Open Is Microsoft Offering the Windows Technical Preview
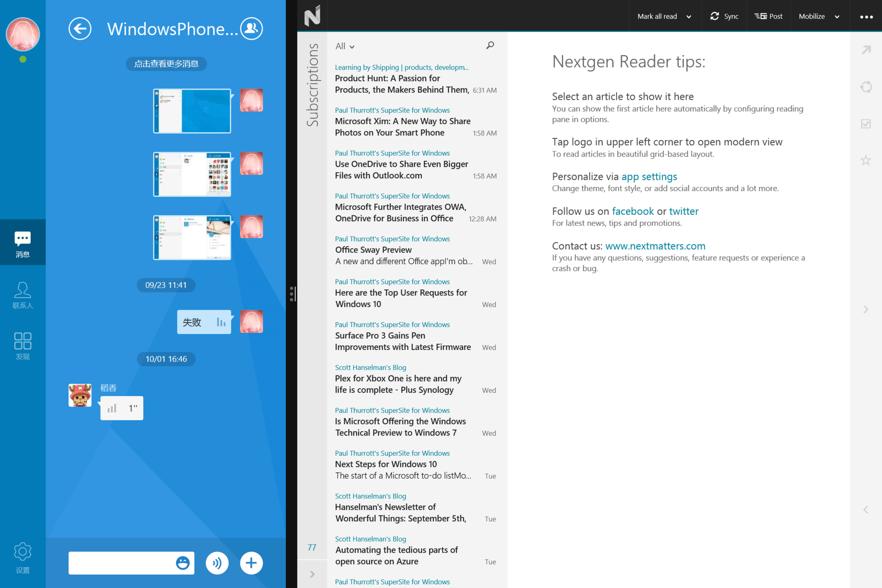 coord(416,422)
